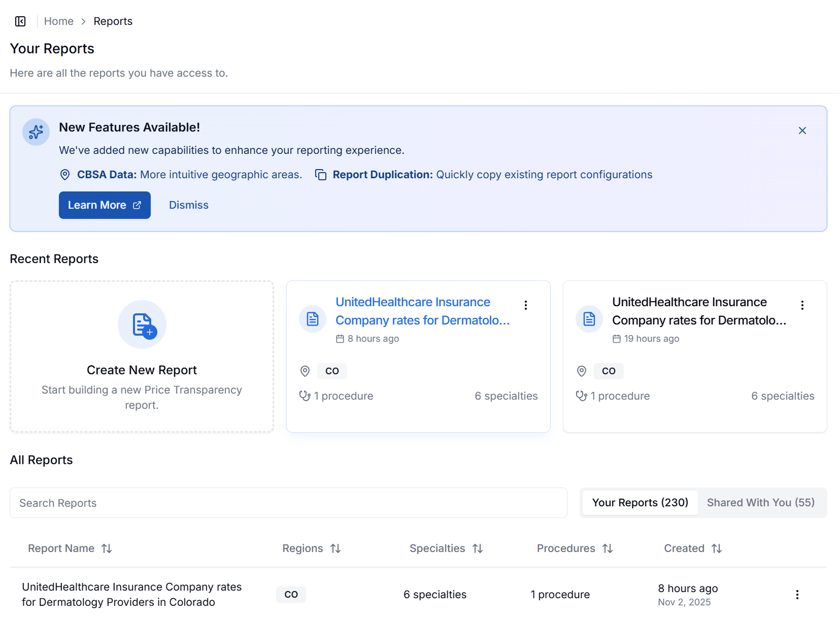Click the Create New Report document icon
The height and width of the screenshot is (618, 840).
click(x=142, y=324)
